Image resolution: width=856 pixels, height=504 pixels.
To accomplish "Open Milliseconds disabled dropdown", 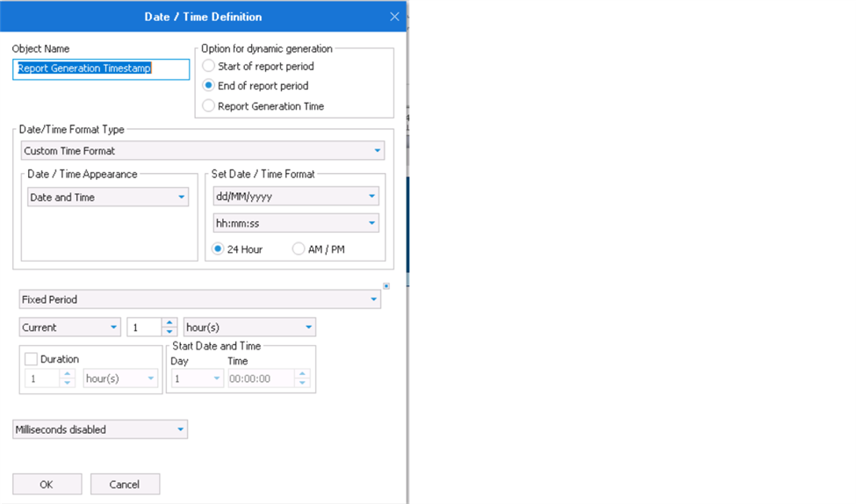I will 100,429.
